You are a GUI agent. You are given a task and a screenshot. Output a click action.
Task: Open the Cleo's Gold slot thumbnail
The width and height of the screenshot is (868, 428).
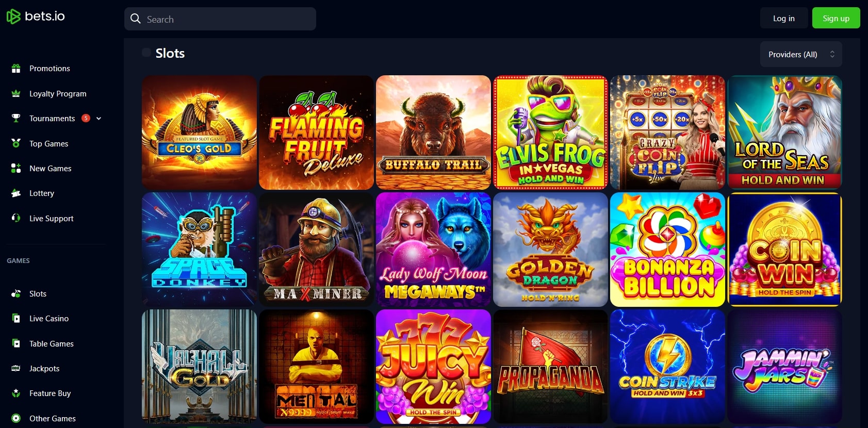coord(199,133)
